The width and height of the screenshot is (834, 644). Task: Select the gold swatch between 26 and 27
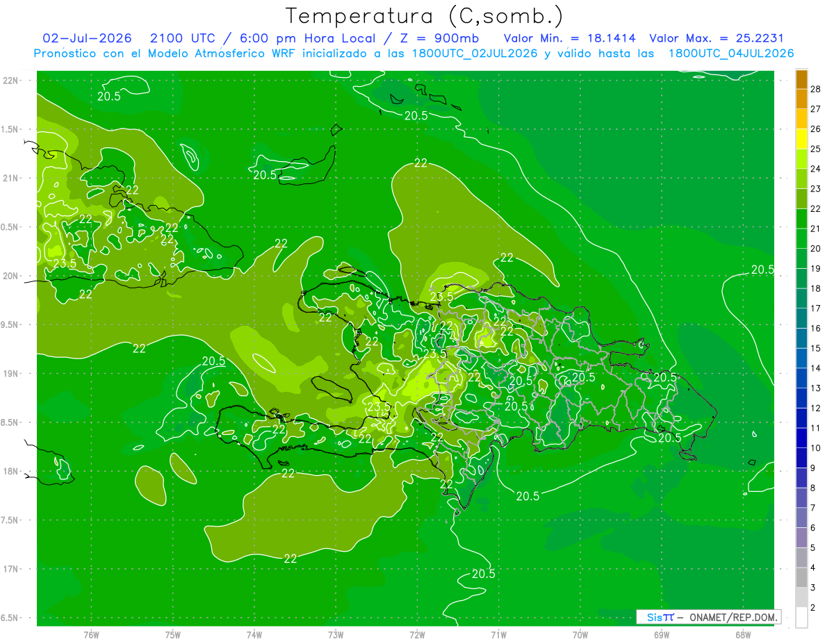(801, 119)
